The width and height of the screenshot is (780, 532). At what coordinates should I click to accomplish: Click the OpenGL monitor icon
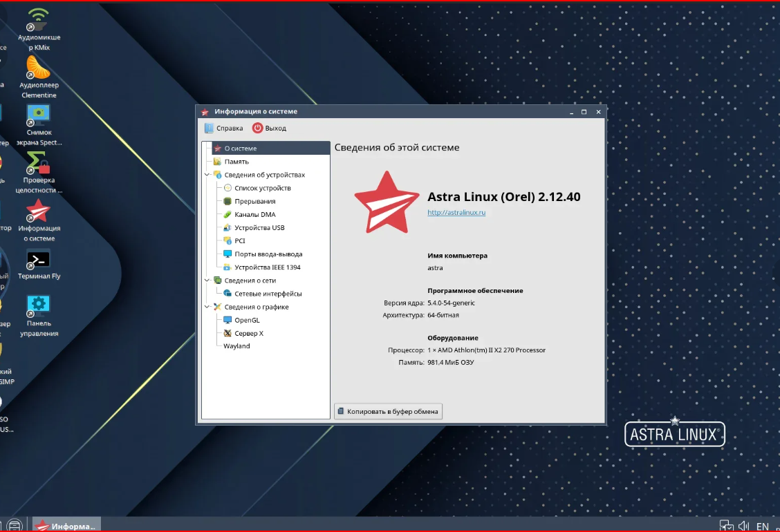[228, 320]
